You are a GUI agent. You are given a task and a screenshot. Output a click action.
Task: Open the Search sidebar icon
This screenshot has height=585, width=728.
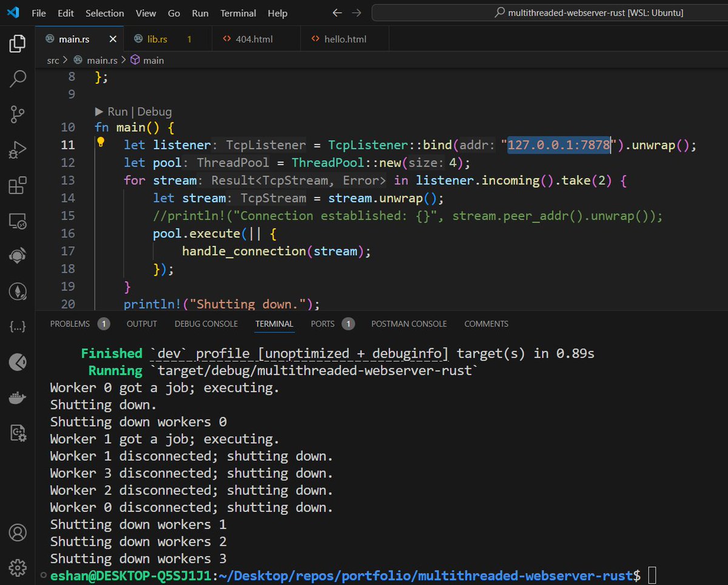point(17,79)
